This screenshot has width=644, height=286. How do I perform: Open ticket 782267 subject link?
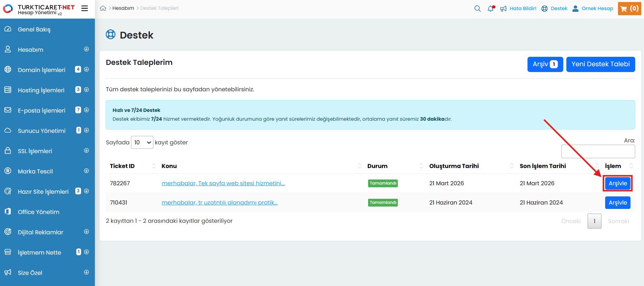pos(223,183)
